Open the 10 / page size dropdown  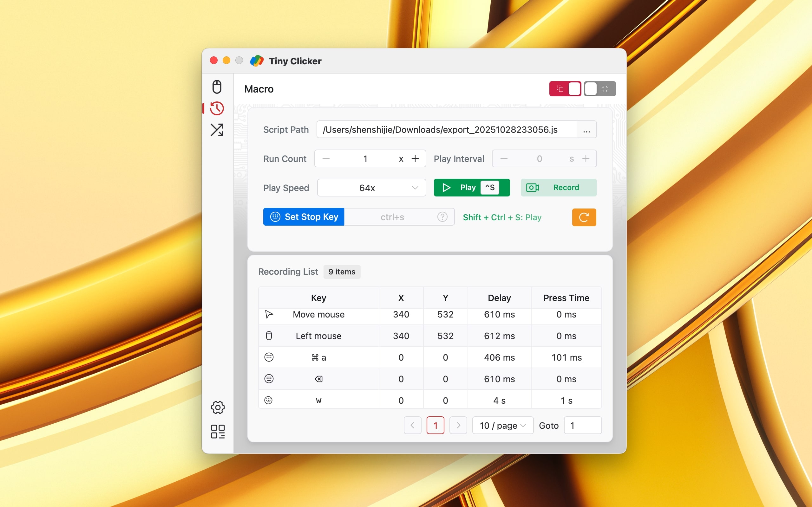point(502,426)
